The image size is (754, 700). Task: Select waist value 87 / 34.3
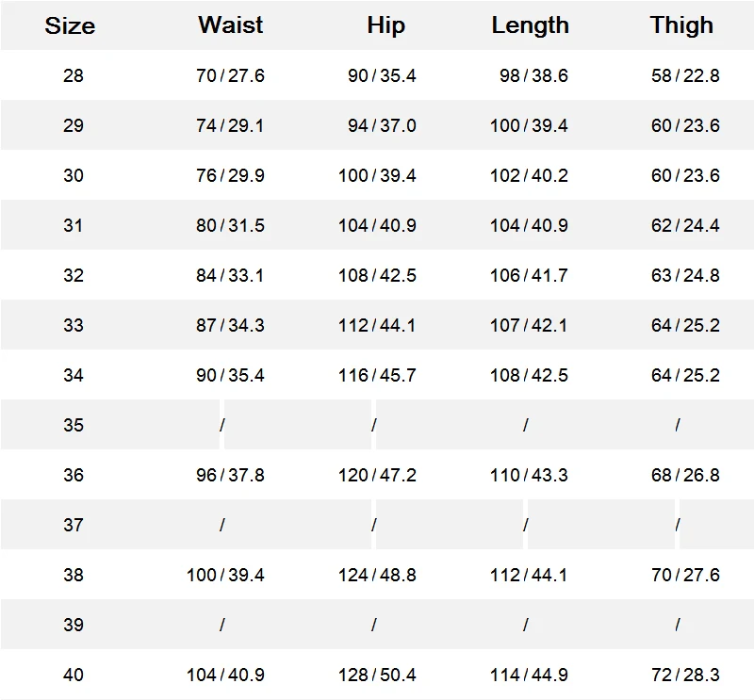(x=230, y=325)
